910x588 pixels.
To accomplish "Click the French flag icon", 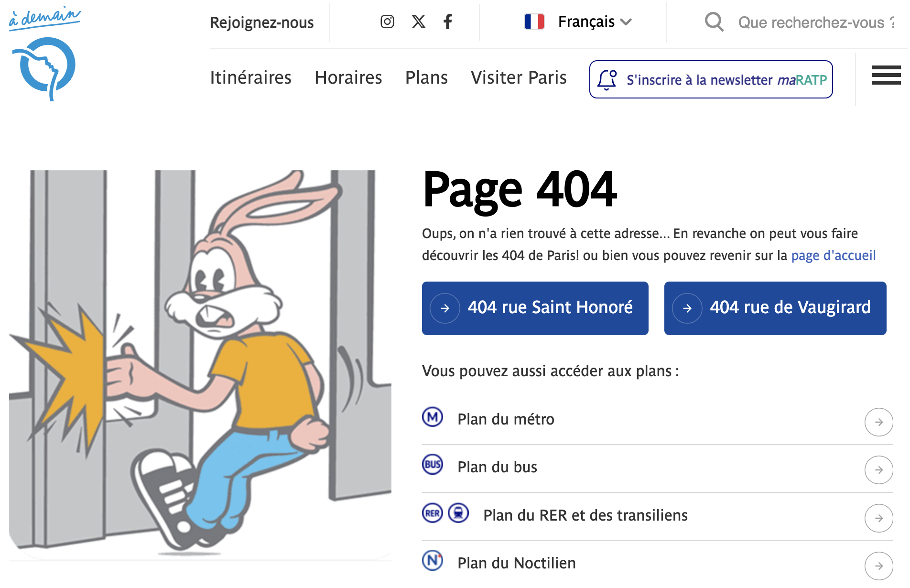I will 534,22.
